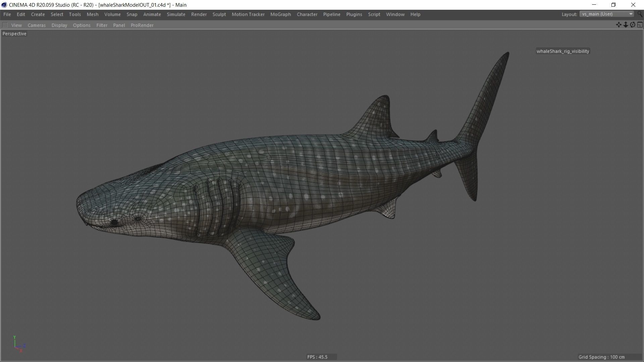The image size is (644, 362).
Task: Open the viewport Cameras menu
Action: (37, 25)
